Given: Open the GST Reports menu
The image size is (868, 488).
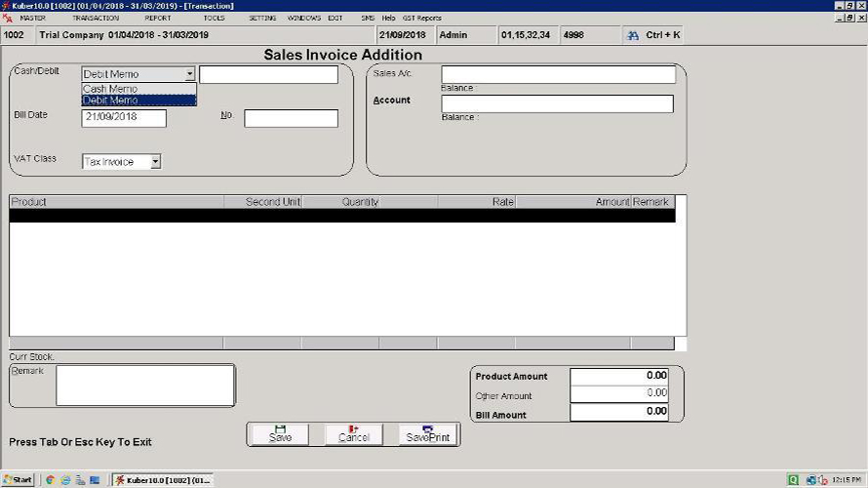Looking at the screenshot, I should point(420,19).
